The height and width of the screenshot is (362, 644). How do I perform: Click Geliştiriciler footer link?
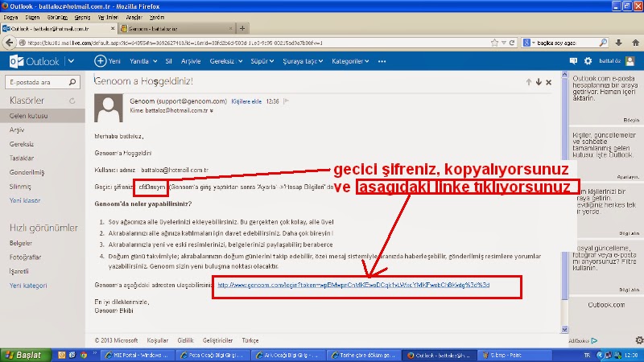click(x=217, y=340)
